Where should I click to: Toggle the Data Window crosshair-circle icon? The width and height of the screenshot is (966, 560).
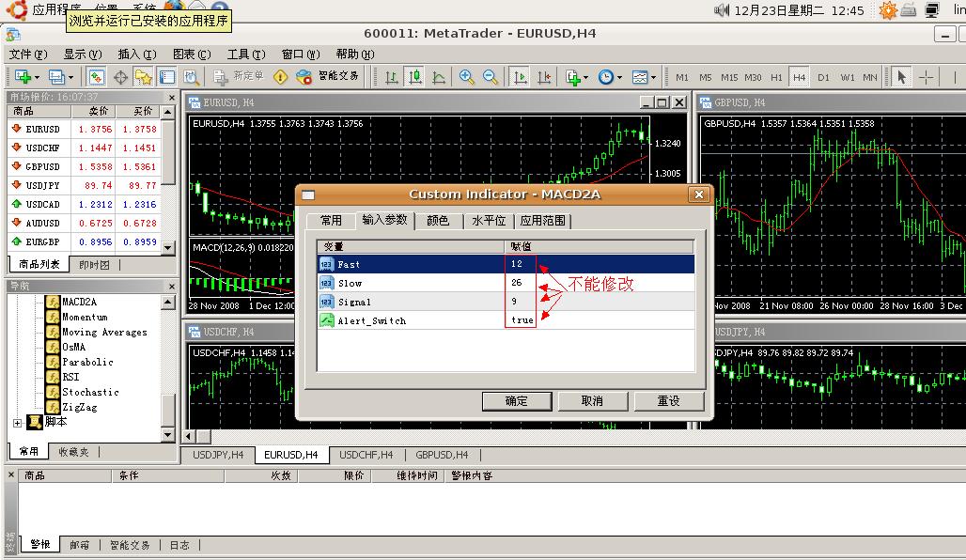click(120, 77)
